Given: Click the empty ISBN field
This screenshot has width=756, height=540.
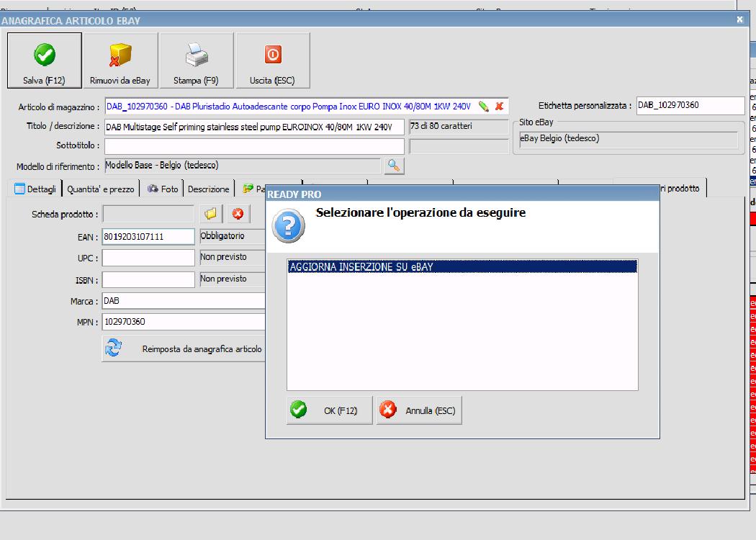Looking at the screenshot, I should tap(148, 279).
